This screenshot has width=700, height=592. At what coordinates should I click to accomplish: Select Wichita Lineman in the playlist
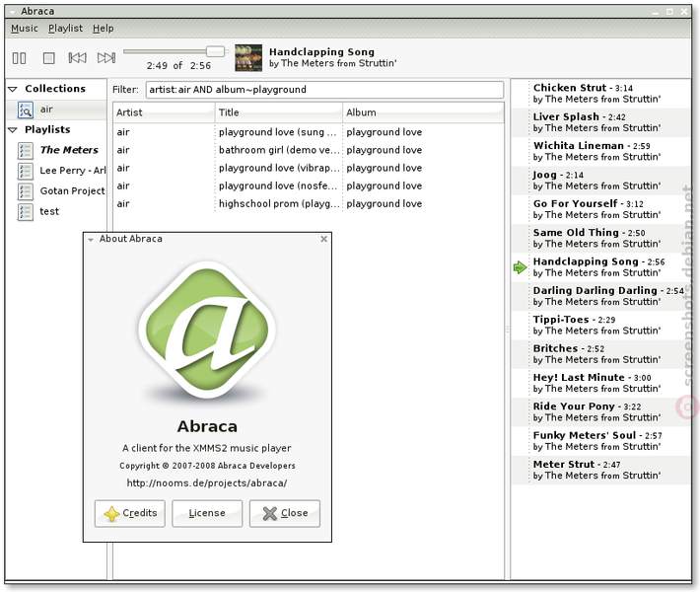pos(600,152)
